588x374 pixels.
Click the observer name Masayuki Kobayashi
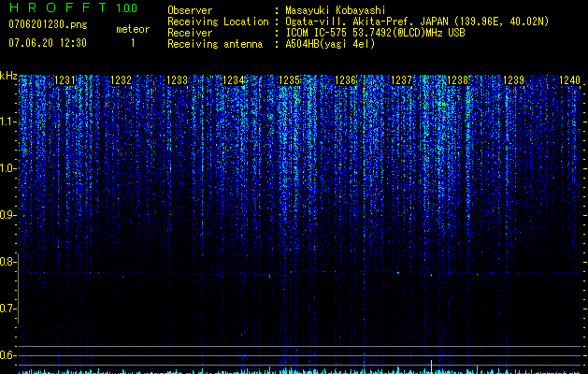[x=336, y=10]
